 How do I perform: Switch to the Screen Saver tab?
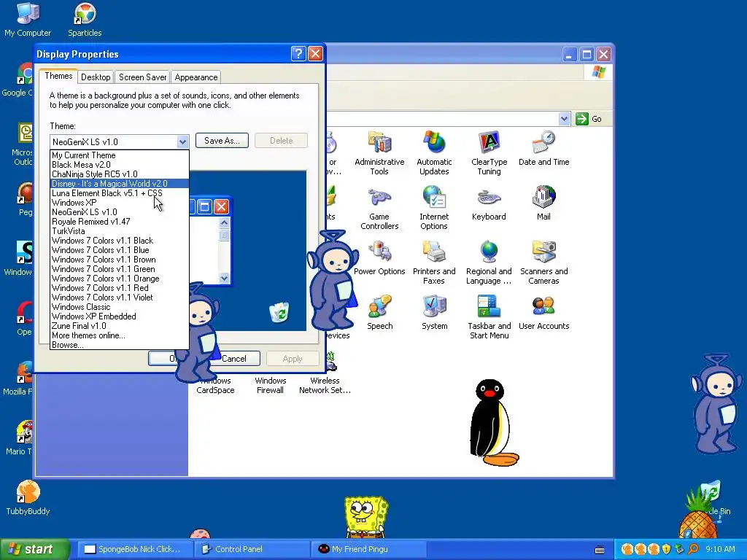(x=142, y=77)
